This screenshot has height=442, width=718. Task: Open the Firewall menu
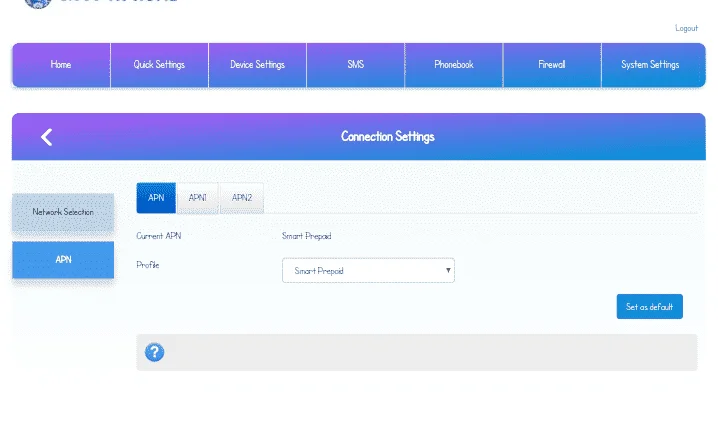pos(552,65)
